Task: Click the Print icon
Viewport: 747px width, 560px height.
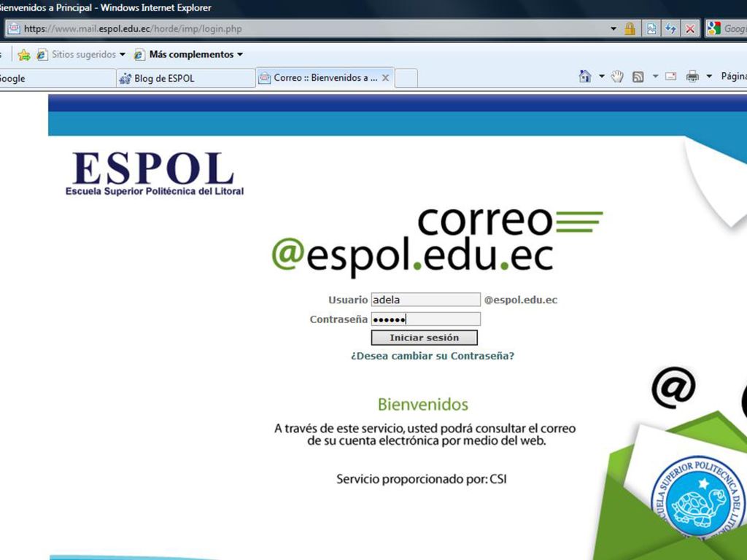Action: pos(692,76)
